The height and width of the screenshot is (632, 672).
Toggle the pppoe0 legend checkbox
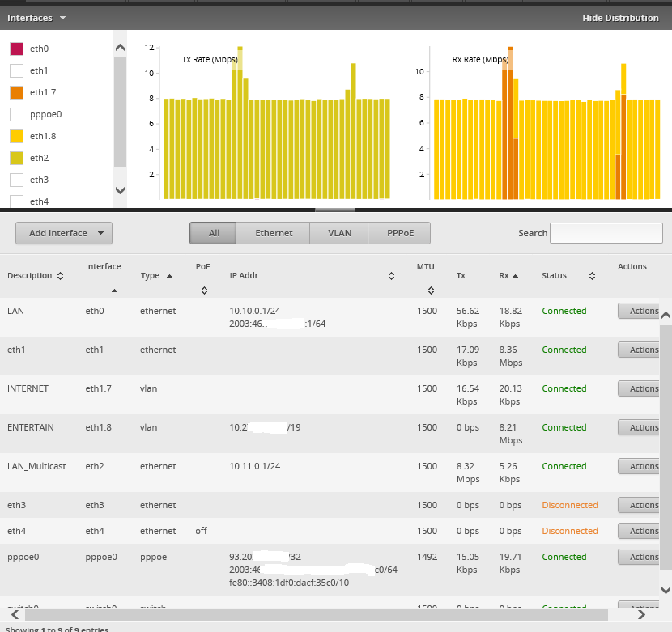(16, 115)
